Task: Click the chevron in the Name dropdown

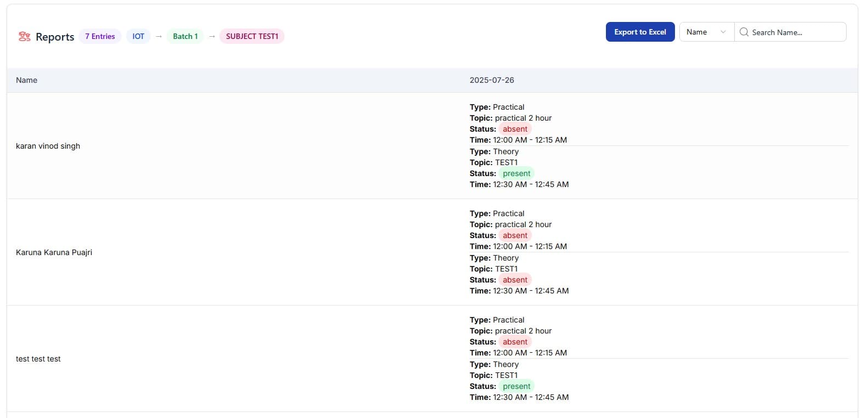Action: 723,32
